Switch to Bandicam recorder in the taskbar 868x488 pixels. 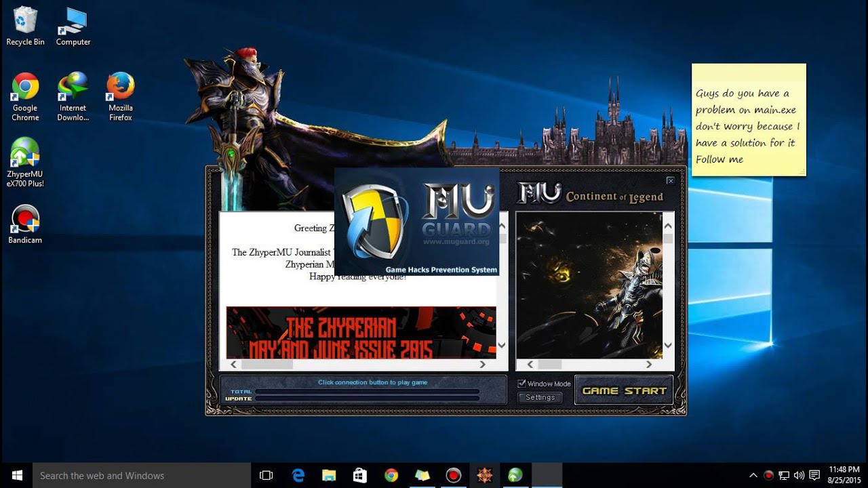tap(454, 475)
